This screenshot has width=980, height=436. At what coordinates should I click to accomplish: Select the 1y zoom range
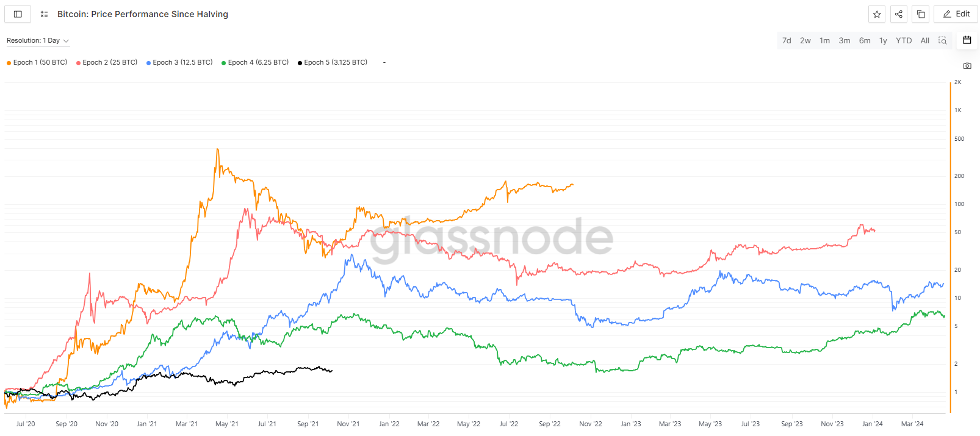pos(883,41)
